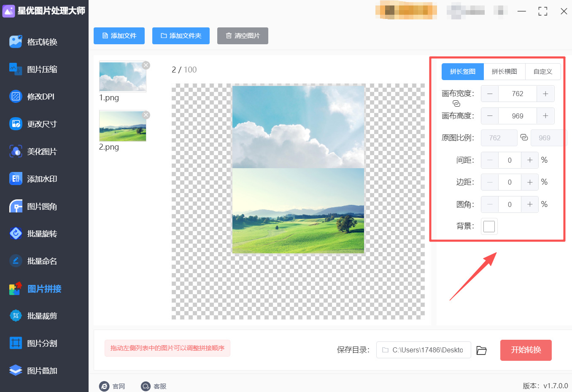The width and height of the screenshot is (572, 392).
Task: Remove 1.png from the list
Action: pos(146,65)
